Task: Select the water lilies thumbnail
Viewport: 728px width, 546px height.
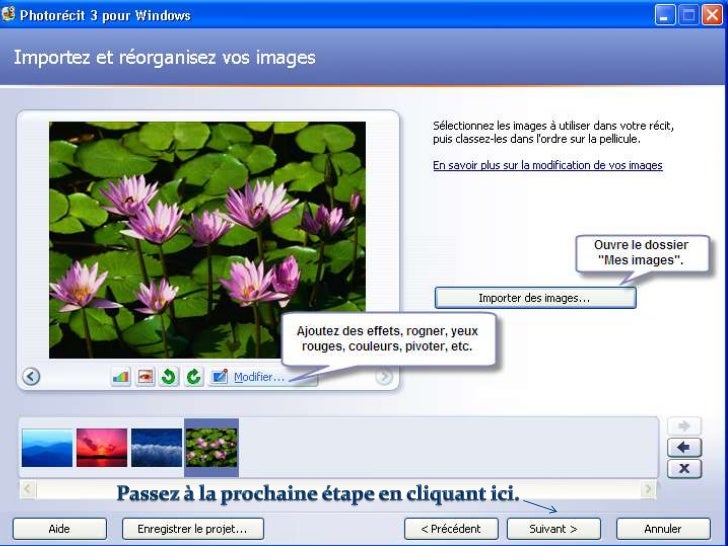Action: point(211,448)
